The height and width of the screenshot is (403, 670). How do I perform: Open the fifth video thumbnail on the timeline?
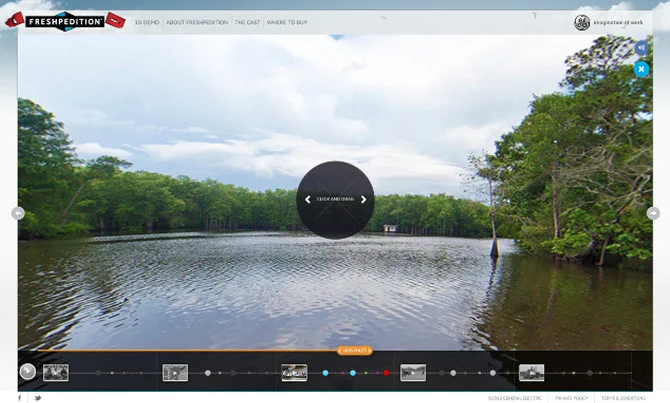pyautogui.click(x=532, y=373)
